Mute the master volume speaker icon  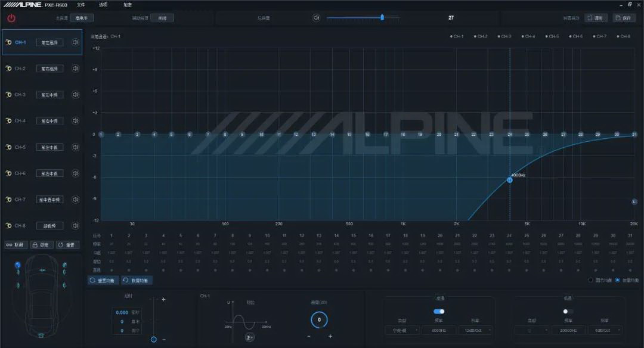pos(316,18)
